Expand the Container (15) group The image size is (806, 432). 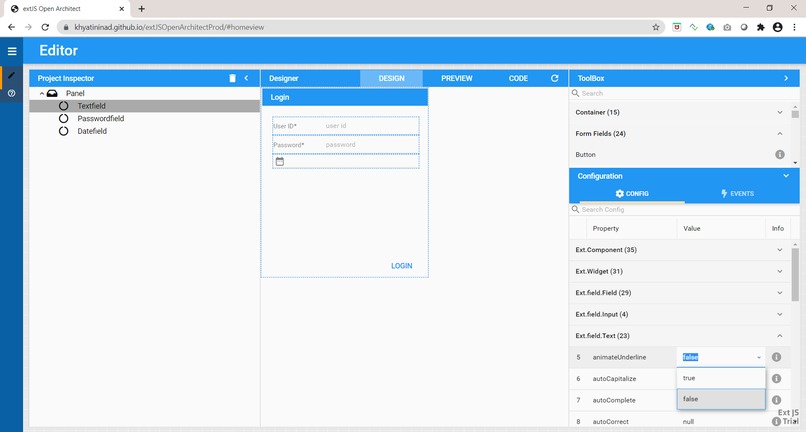coord(780,112)
